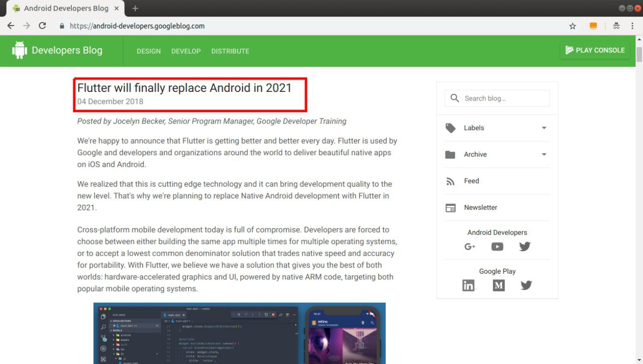Click the Android Developers sidebar heading
643x364 pixels.
[x=497, y=232]
